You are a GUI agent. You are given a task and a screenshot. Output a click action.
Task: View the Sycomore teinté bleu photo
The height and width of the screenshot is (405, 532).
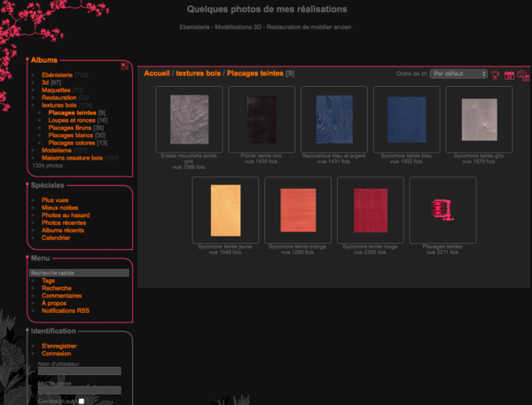tap(406, 119)
